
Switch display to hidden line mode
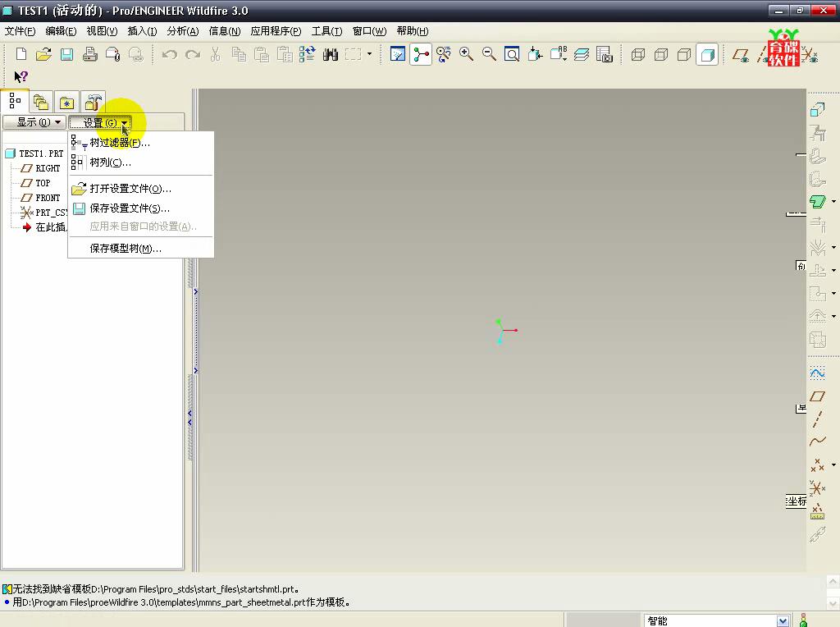click(x=661, y=54)
